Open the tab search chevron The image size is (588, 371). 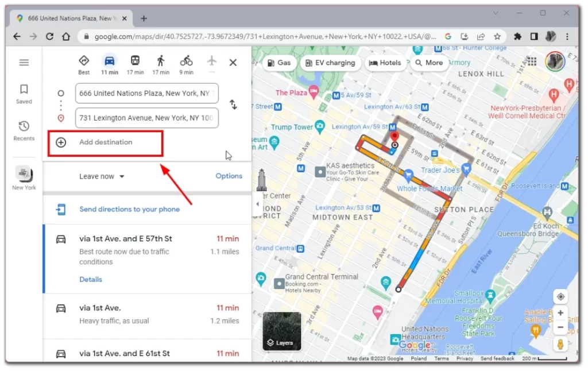pyautogui.click(x=496, y=13)
